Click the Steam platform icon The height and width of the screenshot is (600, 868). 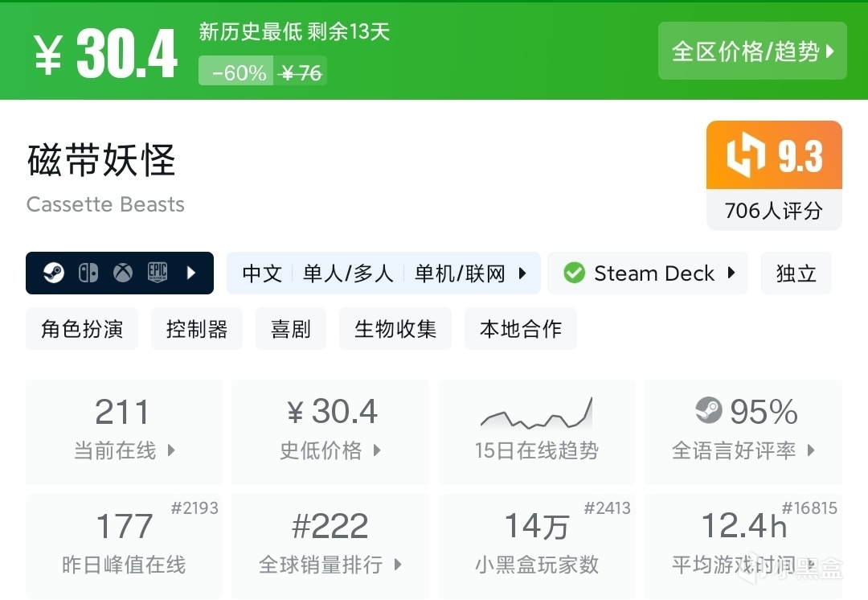(54, 273)
